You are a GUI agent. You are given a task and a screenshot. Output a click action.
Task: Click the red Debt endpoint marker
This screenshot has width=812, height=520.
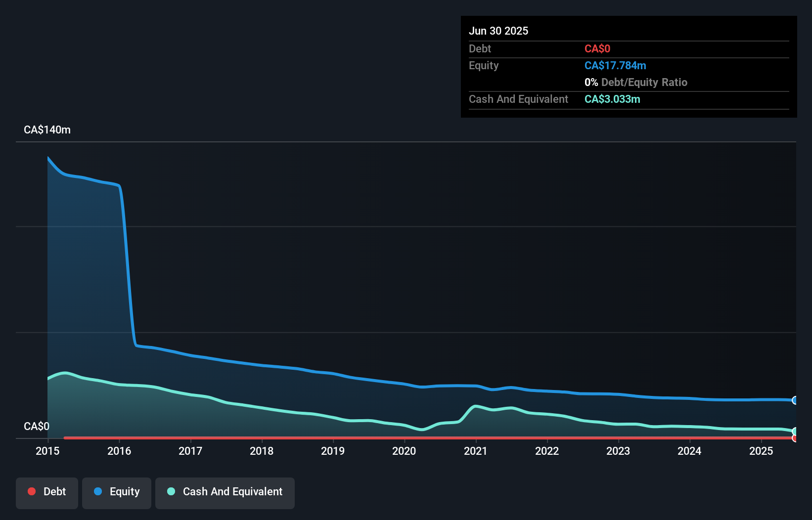click(794, 438)
